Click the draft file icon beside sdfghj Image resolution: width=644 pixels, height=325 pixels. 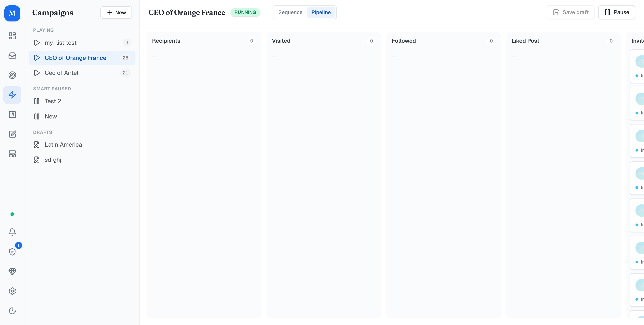[37, 160]
